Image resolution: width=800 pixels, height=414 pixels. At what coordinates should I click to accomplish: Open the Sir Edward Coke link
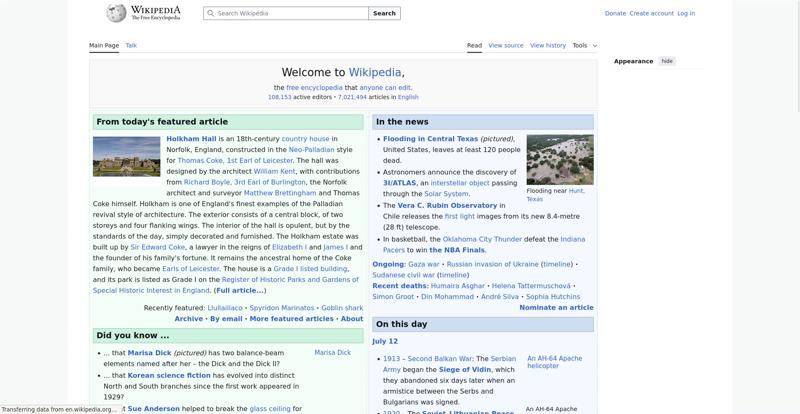(x=158, y=247)
